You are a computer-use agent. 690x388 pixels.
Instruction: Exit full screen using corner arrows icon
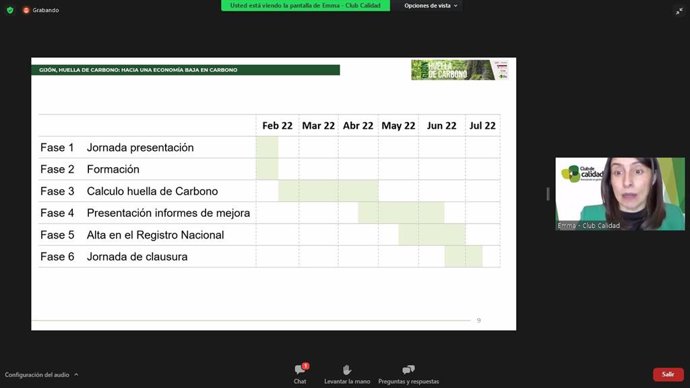pos(679,11)
